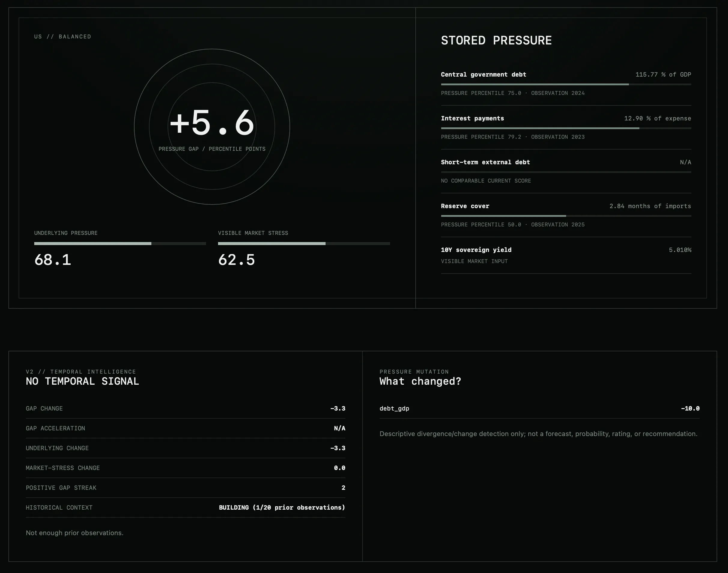Click the NO TEMPORAL SIGNAL heading

tap(82, 381)
